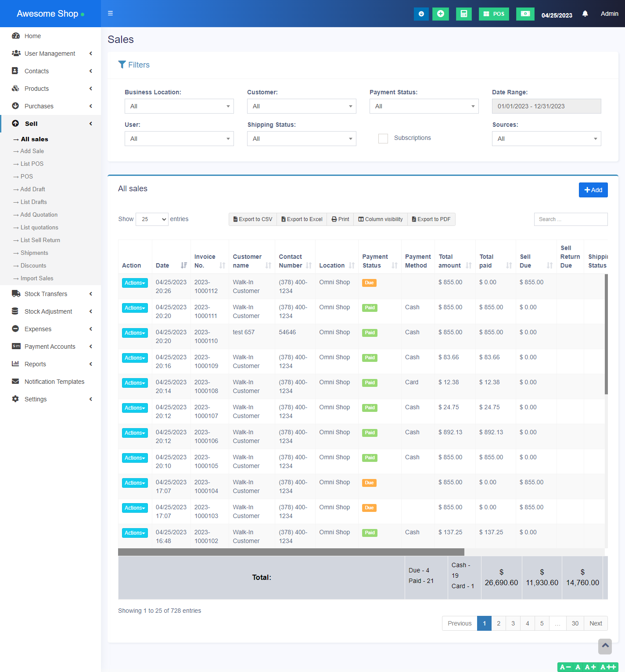The width and height of the screenshot is (625, 672).
Task: Sort table by Date column icon
Action: click(183, 265)
